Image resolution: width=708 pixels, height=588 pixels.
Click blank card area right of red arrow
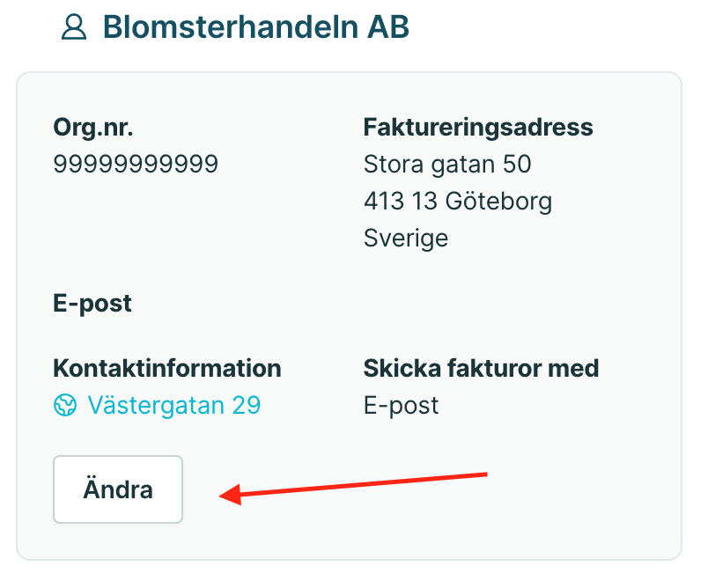pos(582,489)
